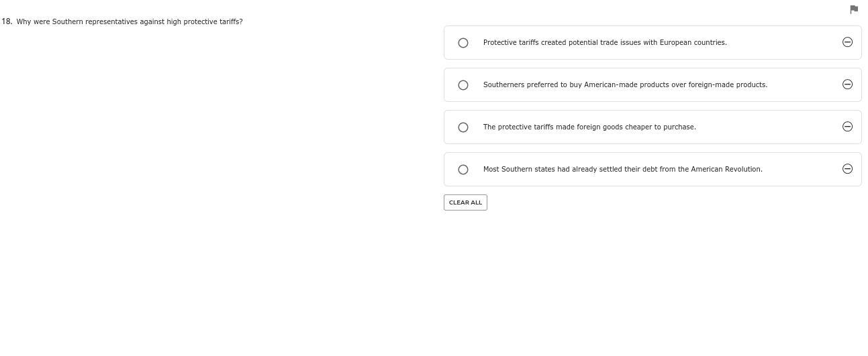Select the settled debt option's radio button

[463, 170]
